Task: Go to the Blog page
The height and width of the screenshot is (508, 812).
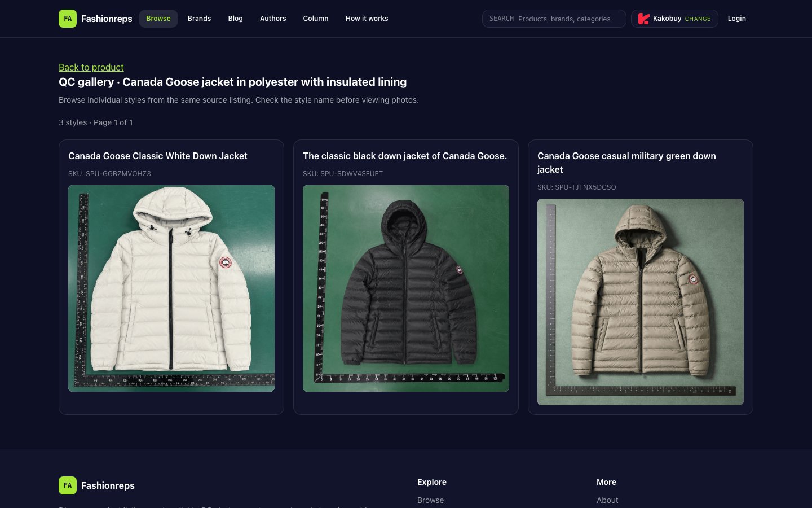Action: pyautogui.click(x=235, y=19)
